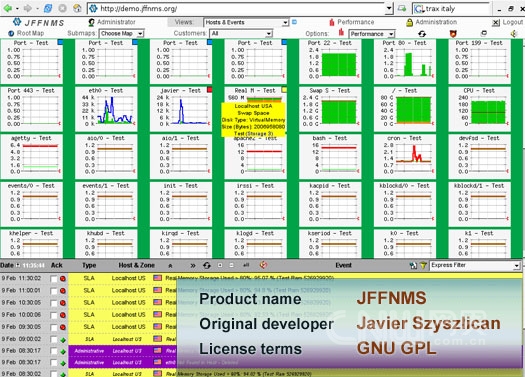Open the Choose Map submaps dropdown
The image size is (525, 377).
tap(122, 33)
